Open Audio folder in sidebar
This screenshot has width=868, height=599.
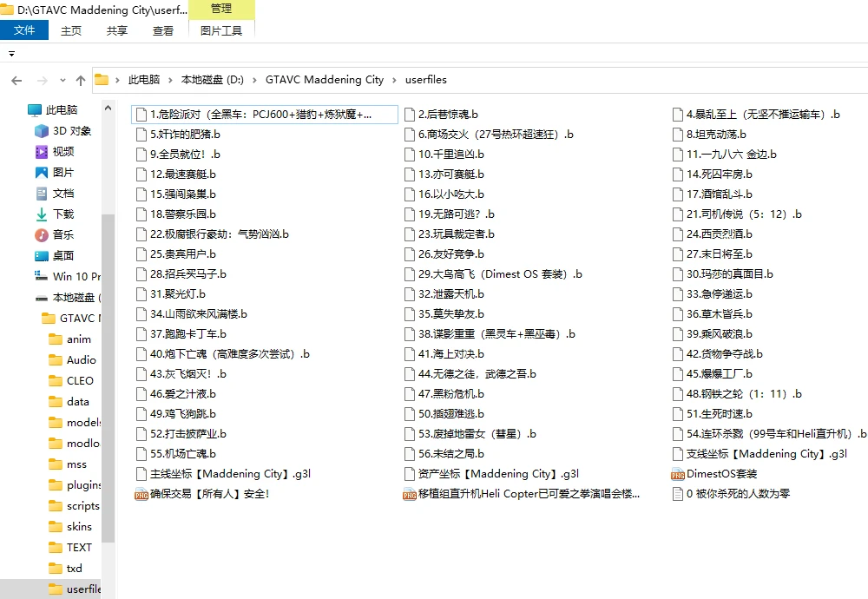coord(72,360)
